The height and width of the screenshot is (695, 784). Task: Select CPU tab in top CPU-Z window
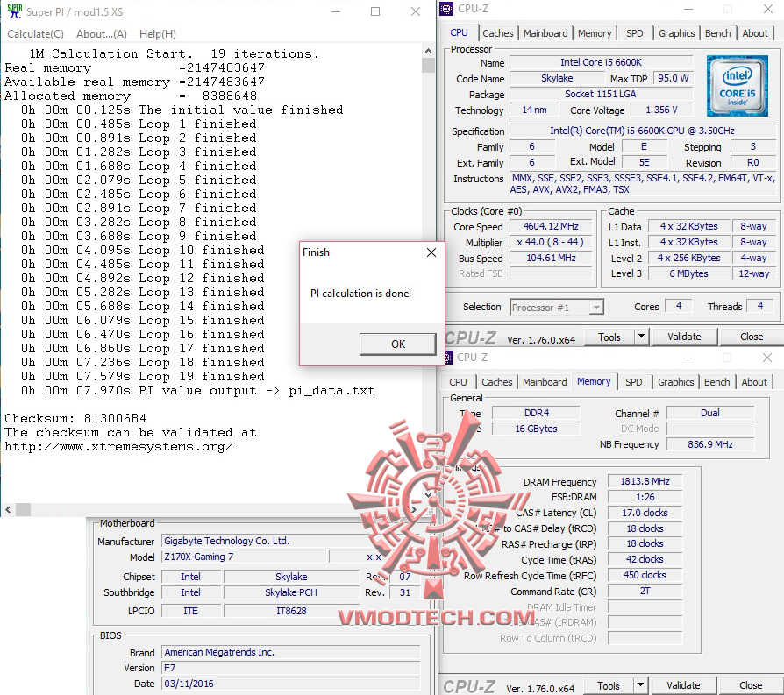tap(459, 33)
